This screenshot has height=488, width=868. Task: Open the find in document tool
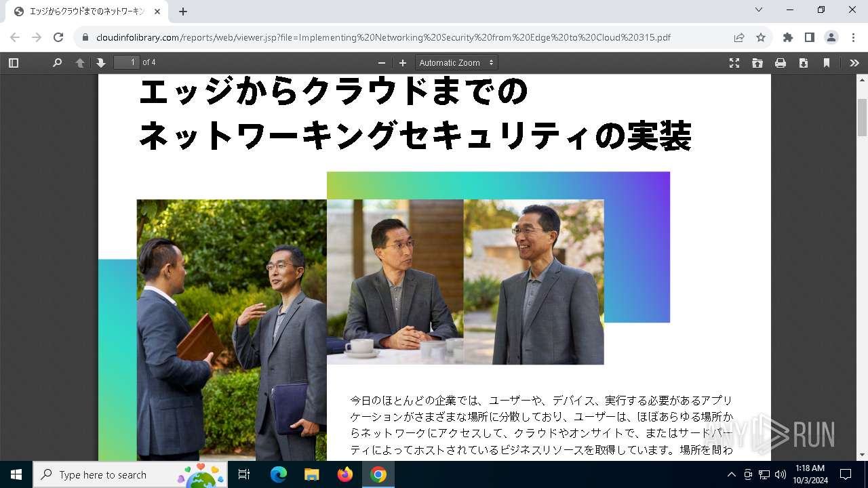tap(57, 62)
